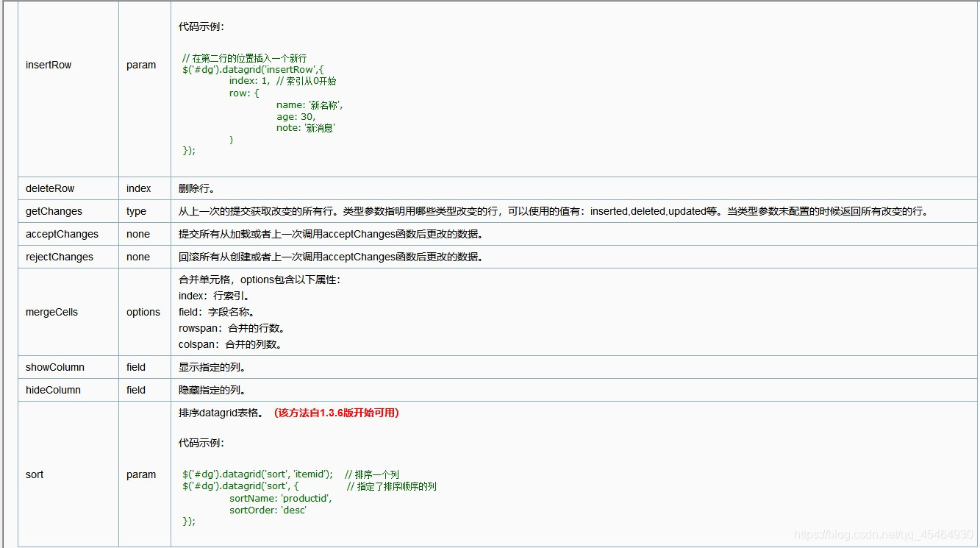
Task: Select the acceptChanges method name cell
Action: coord(68,234)
